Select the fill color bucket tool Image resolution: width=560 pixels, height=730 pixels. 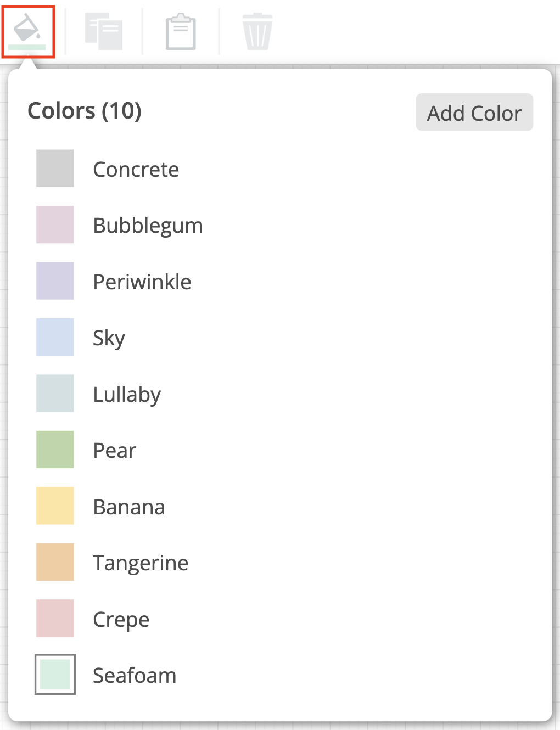click(x=27, y=30)
